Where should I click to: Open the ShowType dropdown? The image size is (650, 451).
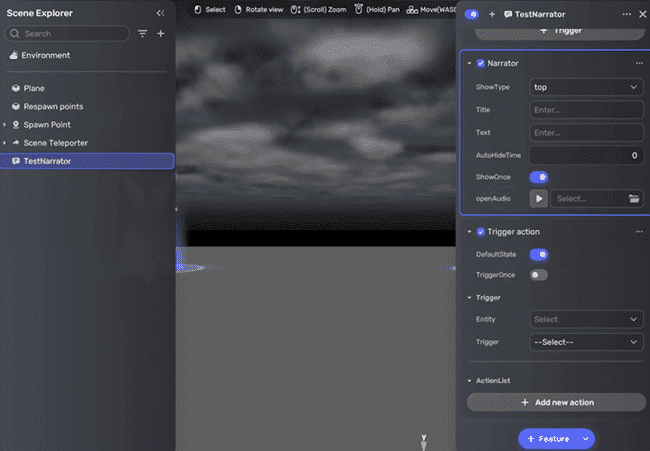[586, 87]
